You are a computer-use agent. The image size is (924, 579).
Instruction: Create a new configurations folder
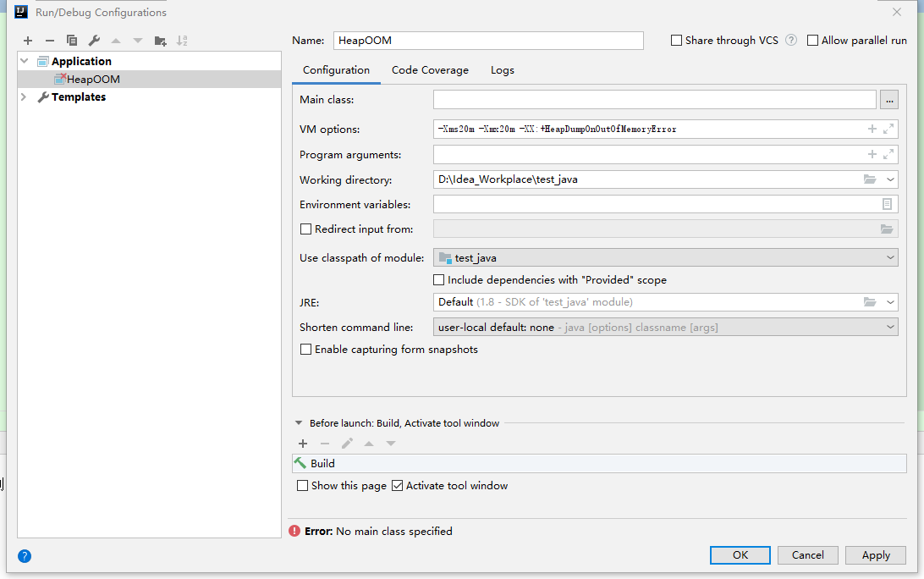click(160, 41)
